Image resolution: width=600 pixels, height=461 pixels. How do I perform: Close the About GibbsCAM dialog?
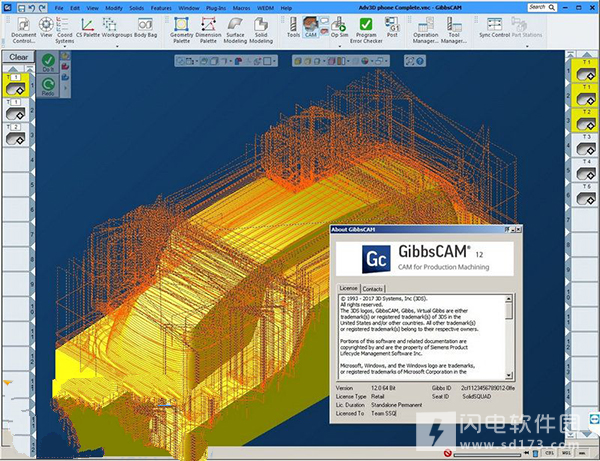(x=518, y=230)
